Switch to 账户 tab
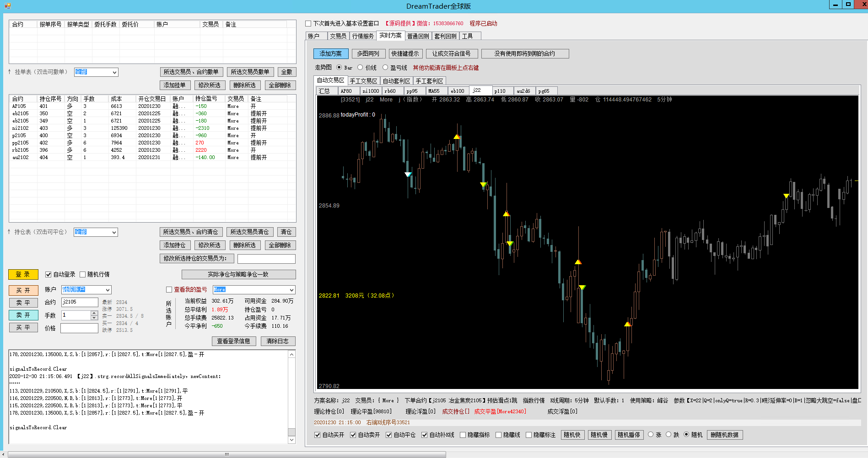 pos(317,36)
